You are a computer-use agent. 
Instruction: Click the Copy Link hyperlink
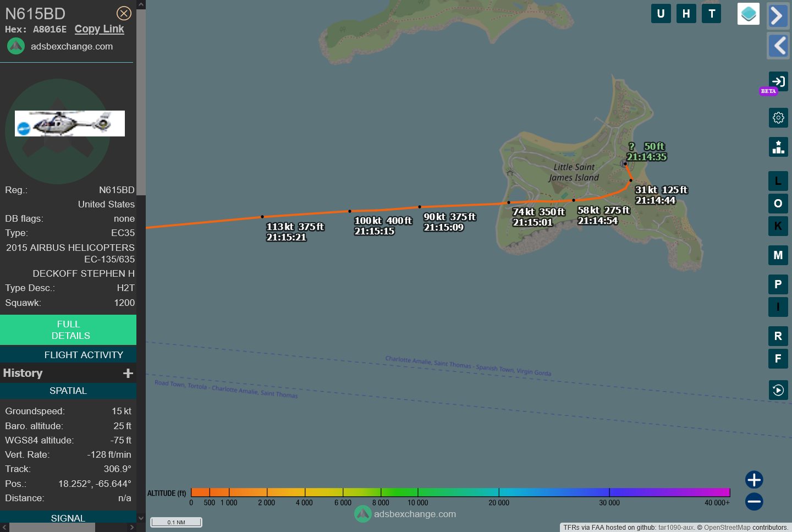tap(99, 29)
